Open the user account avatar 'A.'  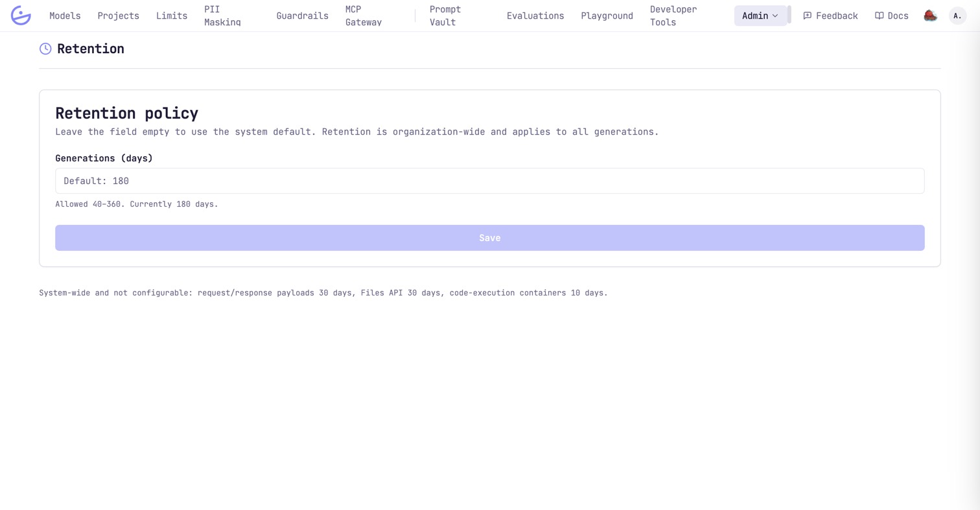coord(957,16)
